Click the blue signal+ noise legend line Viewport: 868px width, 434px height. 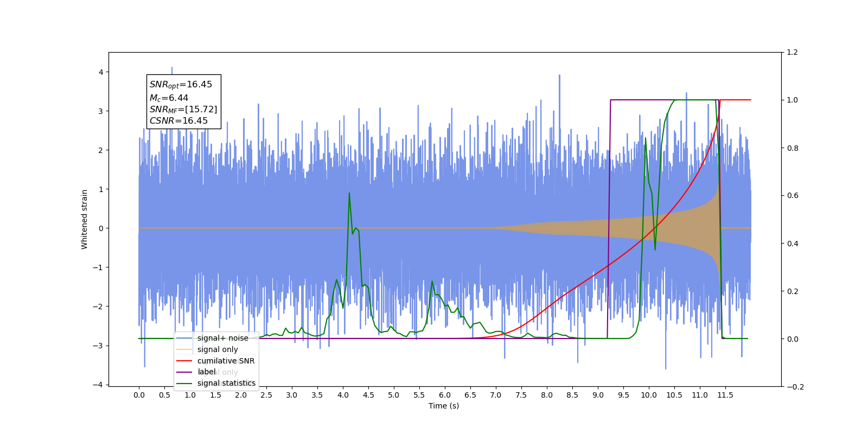184,338
